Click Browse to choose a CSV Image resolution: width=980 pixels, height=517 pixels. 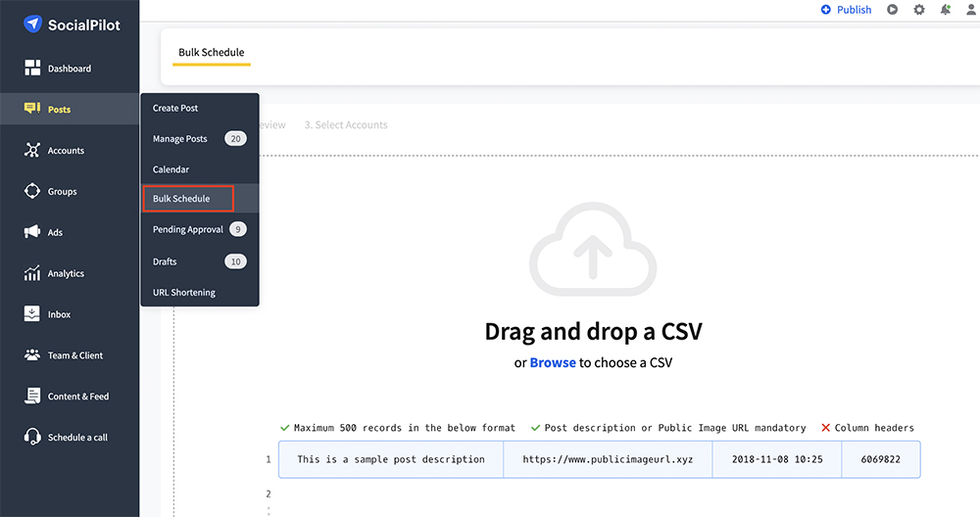553,362
